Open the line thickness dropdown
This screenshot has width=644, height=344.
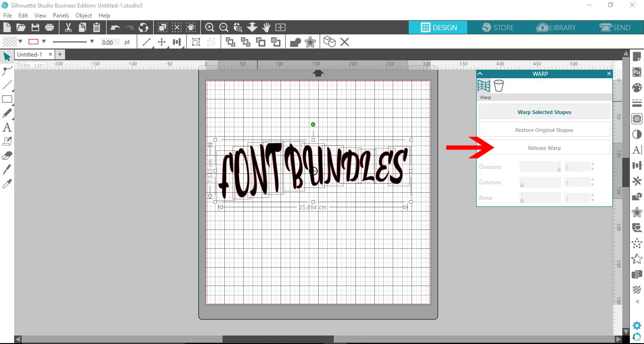[x=92, y=42]
